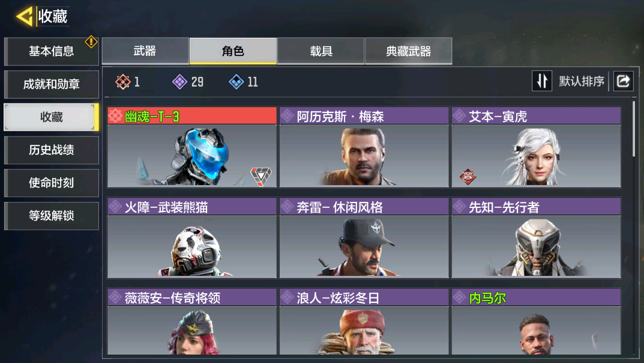Select the 阿历克斯·梅森 character card
This screenshot has height=363, width=644.
pyautogui.click(x=364, y=147)
